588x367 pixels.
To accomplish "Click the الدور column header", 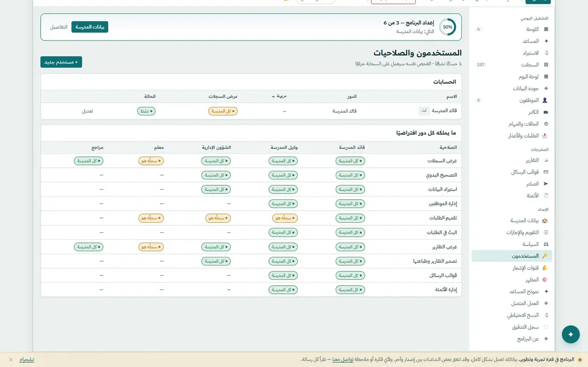I will point(352,96).
